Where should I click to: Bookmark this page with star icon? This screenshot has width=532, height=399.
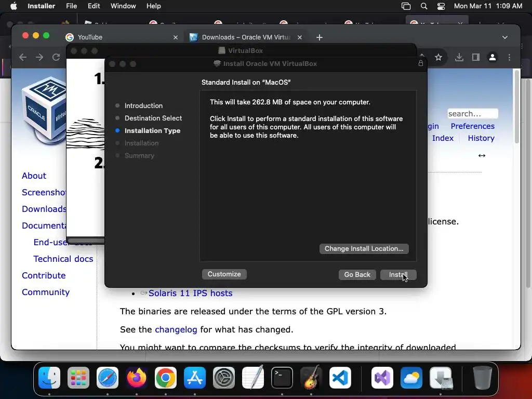[x=438, y=57]
